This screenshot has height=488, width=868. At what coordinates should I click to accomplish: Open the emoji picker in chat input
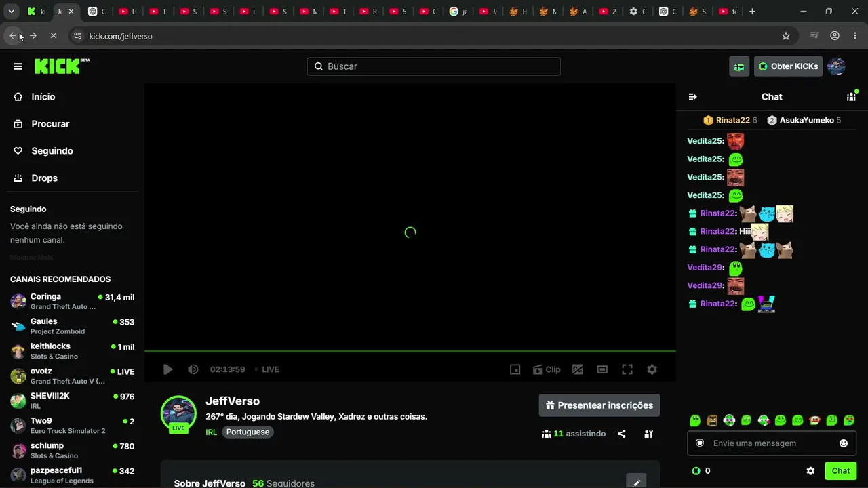pyautogui.click(x=844, y=443)
